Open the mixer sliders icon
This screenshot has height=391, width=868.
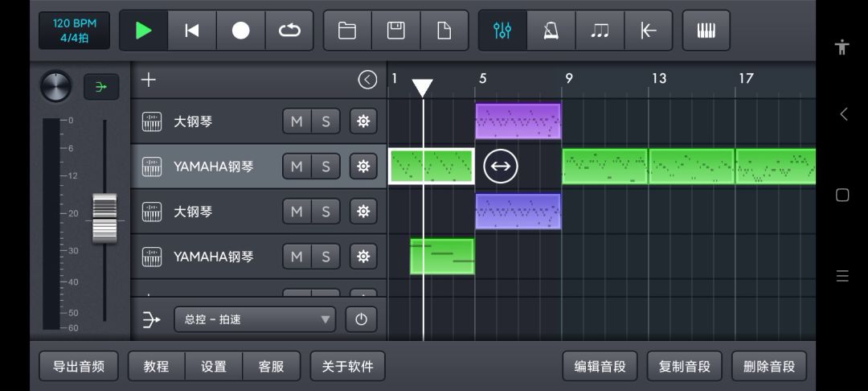click(502, 31)
